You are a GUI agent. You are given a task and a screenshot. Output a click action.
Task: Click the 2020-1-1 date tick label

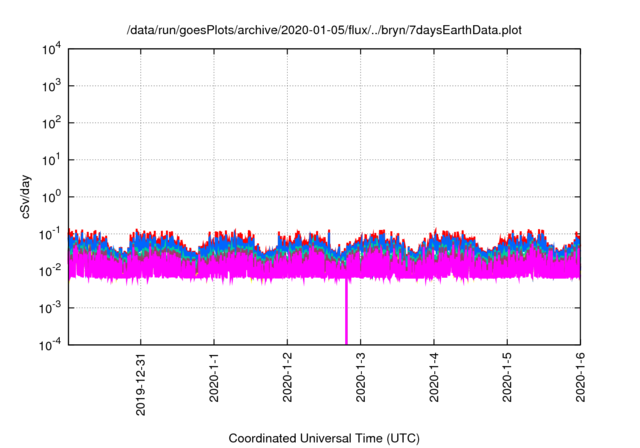click(214, 378)
